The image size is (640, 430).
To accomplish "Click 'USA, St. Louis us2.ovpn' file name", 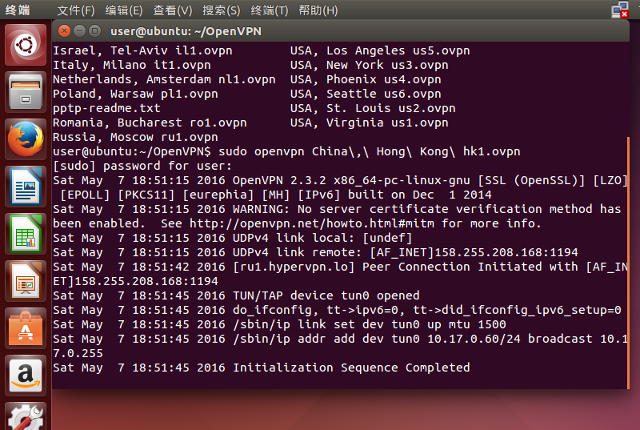I will pyautogui.click(x=373, y=108).
